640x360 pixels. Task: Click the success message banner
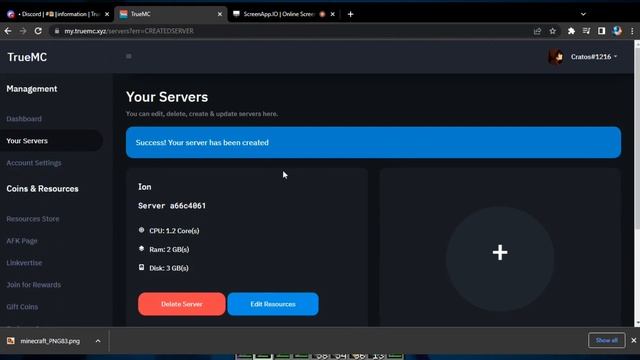(x=373, y=142)
